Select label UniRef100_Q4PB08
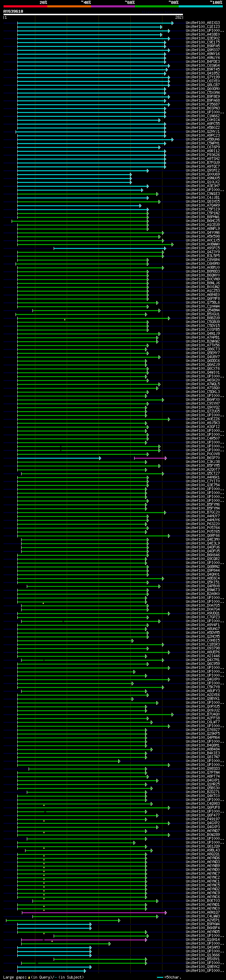The width and height of the screenshot is (226, 980). coord(203,586)
